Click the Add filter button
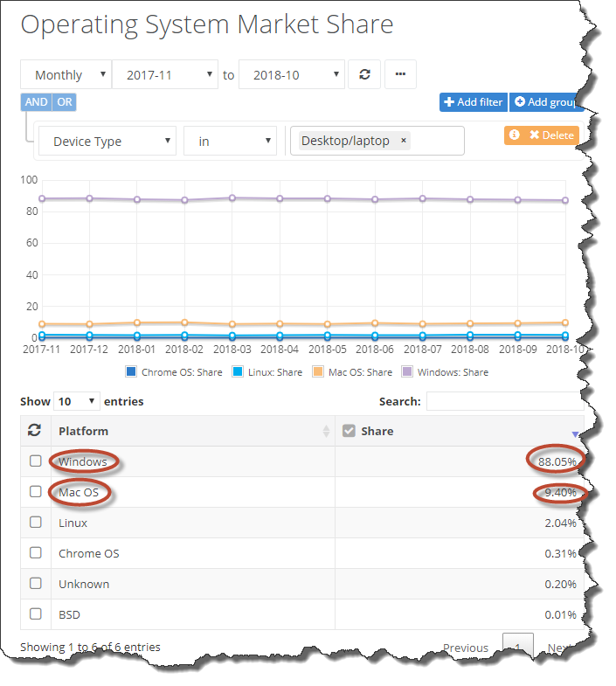 (x=474, y=102)
